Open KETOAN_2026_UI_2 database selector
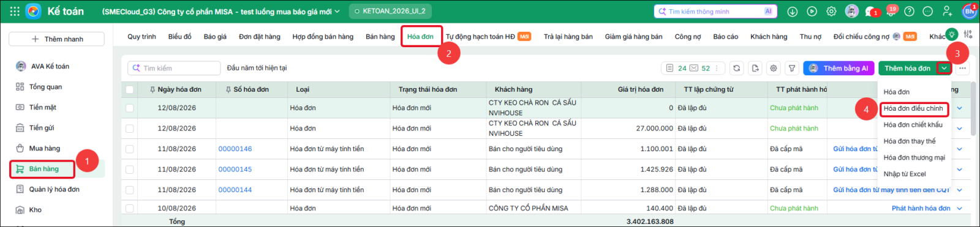 pyautogui.click(x=390, y=11)
